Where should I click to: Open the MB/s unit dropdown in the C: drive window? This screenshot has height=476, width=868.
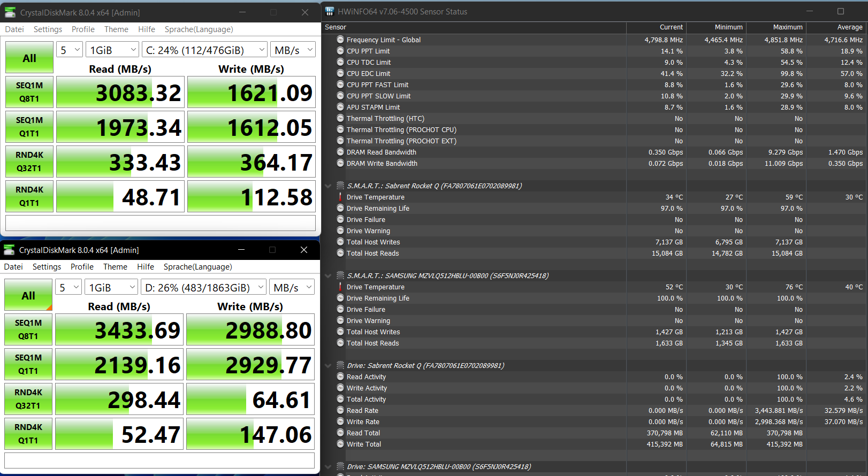click(293, 50)
